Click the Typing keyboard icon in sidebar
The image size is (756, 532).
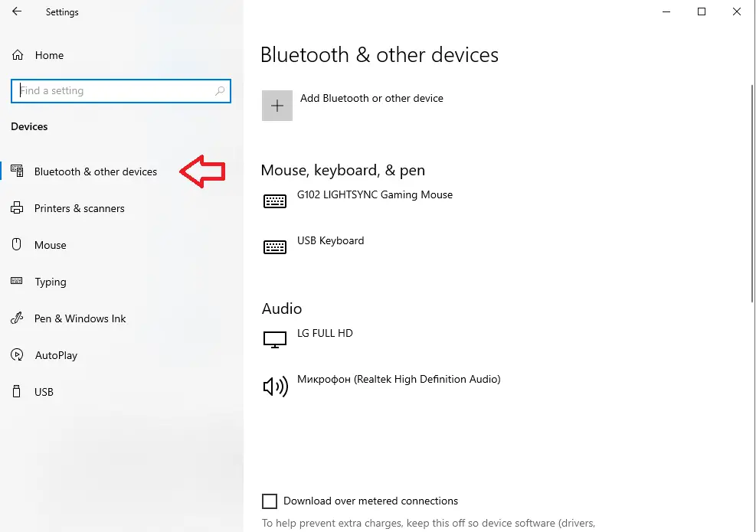coord(16,280)
